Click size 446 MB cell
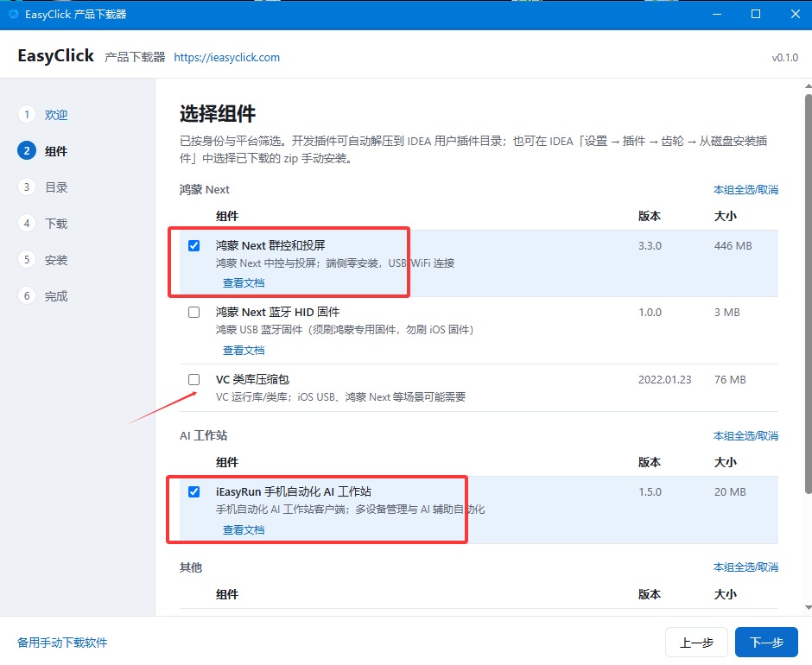This screenshot has height=665, width=812. [x=733, y=245]
